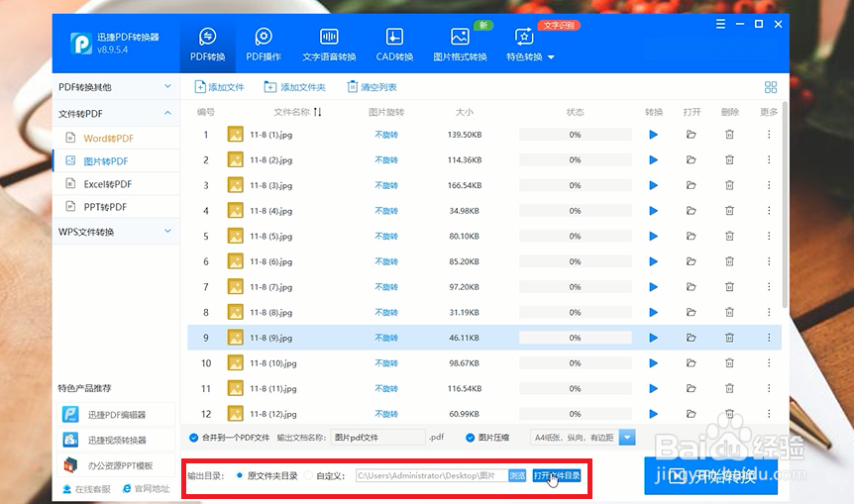Click the file list vertical scrollbar
Screen dimensions: 854x504
pyautogui.click(x=785, y=205)
